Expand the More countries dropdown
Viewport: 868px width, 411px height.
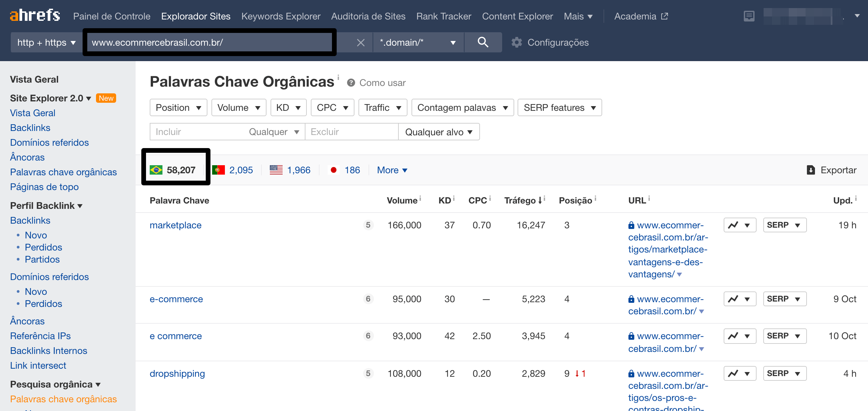click(x=392, y=170)
